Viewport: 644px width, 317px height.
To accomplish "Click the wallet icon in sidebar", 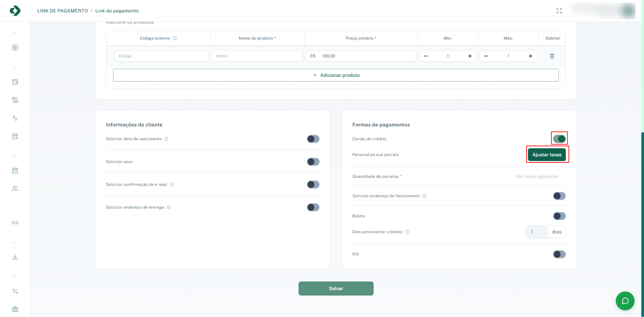I will [15, 82].
